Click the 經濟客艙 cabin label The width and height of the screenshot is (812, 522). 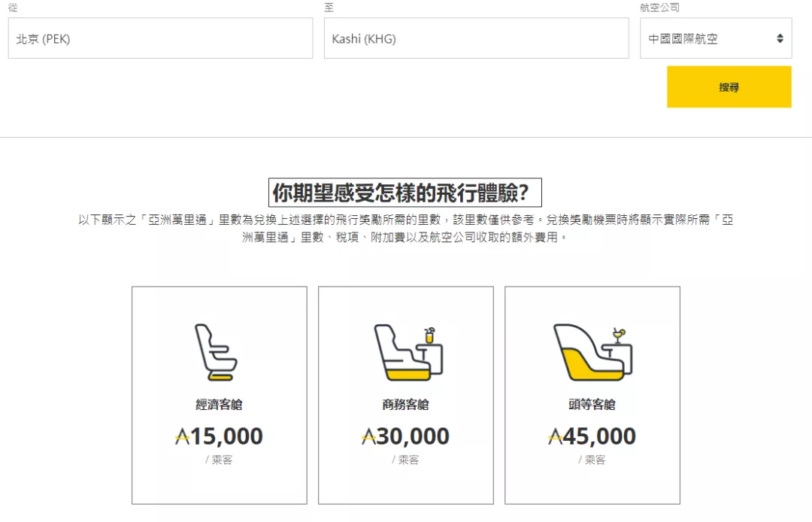(x=218, y=404)
